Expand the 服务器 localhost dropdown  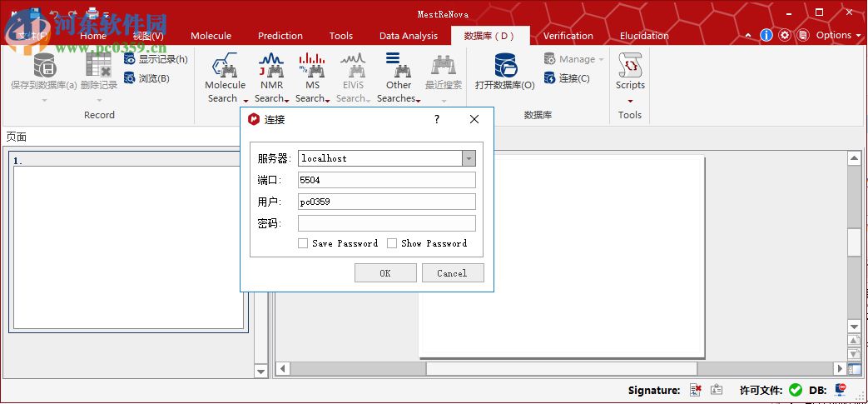[469, 158]
